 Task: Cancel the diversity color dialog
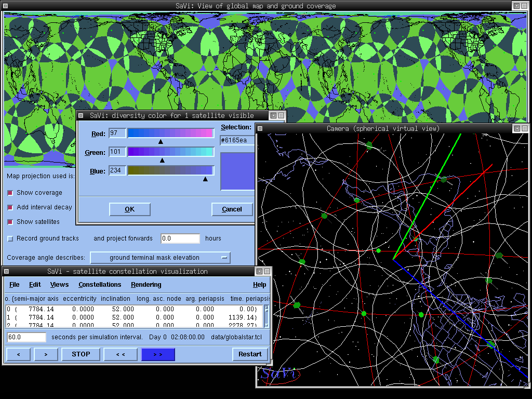[232, 209]
